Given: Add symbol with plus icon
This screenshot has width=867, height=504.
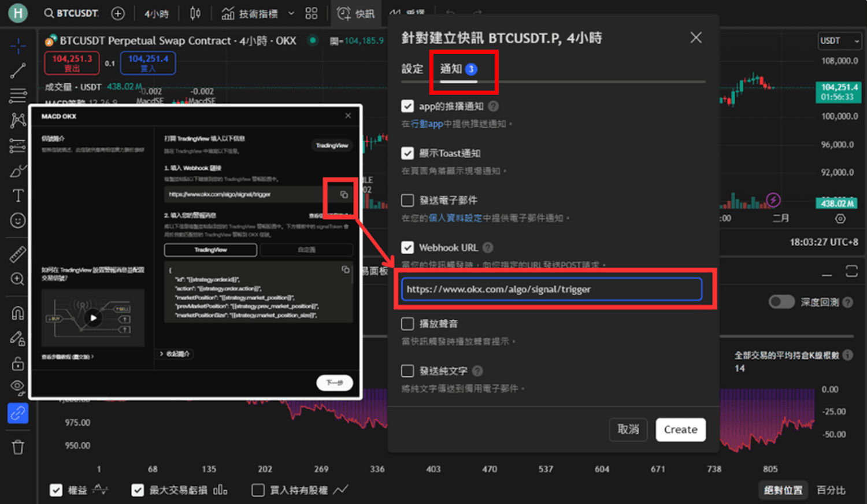Looking at the screenshot, I should pos(118,13).
